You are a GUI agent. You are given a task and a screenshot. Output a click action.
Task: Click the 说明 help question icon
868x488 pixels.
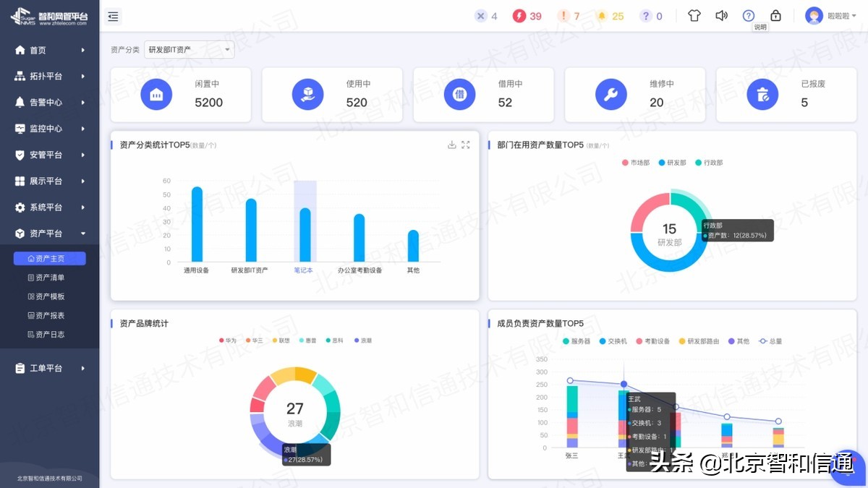pyautogui.click(x=749, y=15)
